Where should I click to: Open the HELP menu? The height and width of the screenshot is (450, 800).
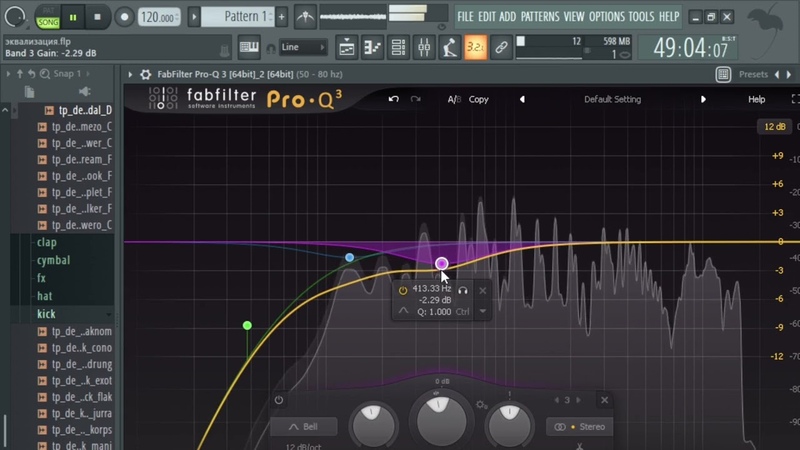coord(669,17)
